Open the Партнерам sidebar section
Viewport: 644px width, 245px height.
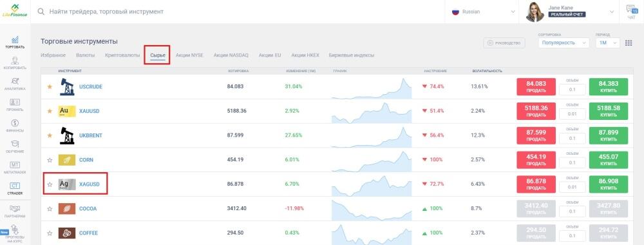click(15, 211)
